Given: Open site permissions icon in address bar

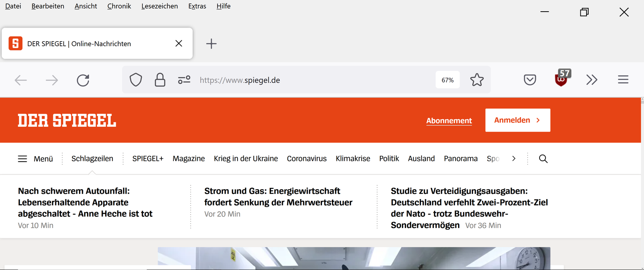Looking at the screenshot, I should pyautogui.click(x=184, y=80).
